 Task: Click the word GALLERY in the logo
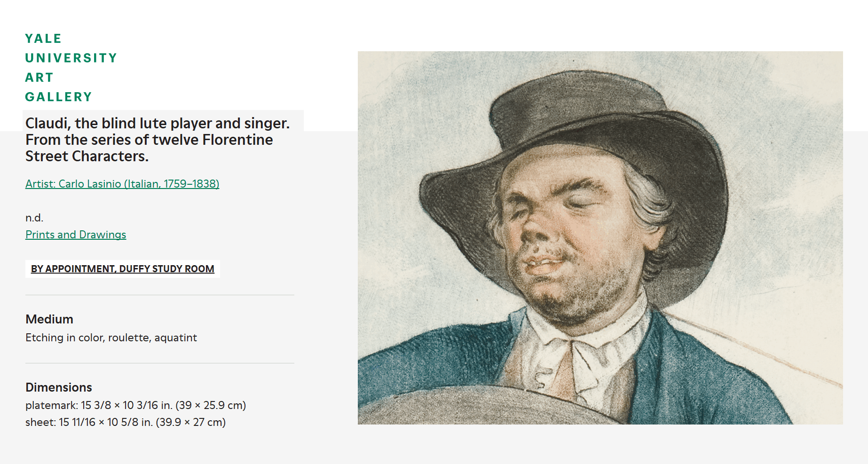coord(58,97)
